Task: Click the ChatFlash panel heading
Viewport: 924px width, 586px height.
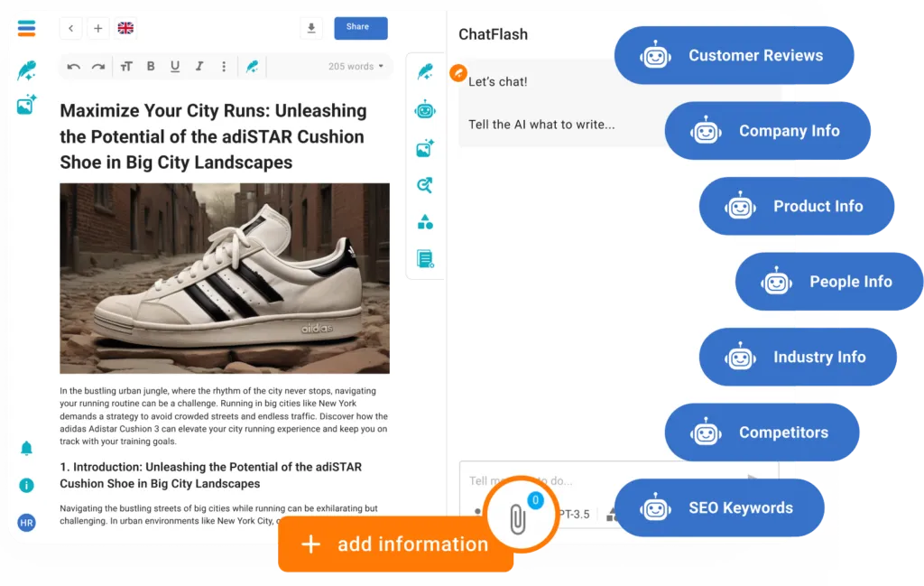Action: click(494, 34)
